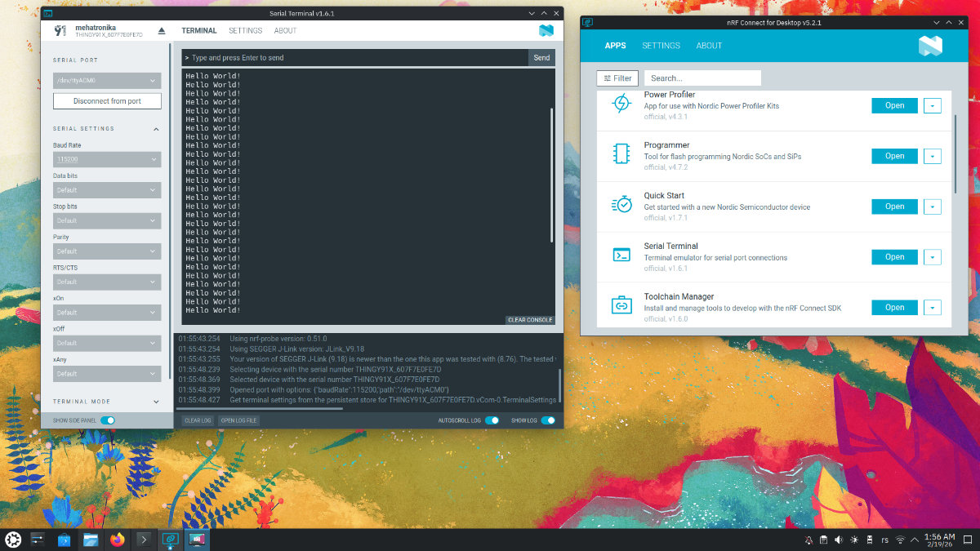Toggle the Show Side Panel switch
The image size is (980, 551).
108,420
